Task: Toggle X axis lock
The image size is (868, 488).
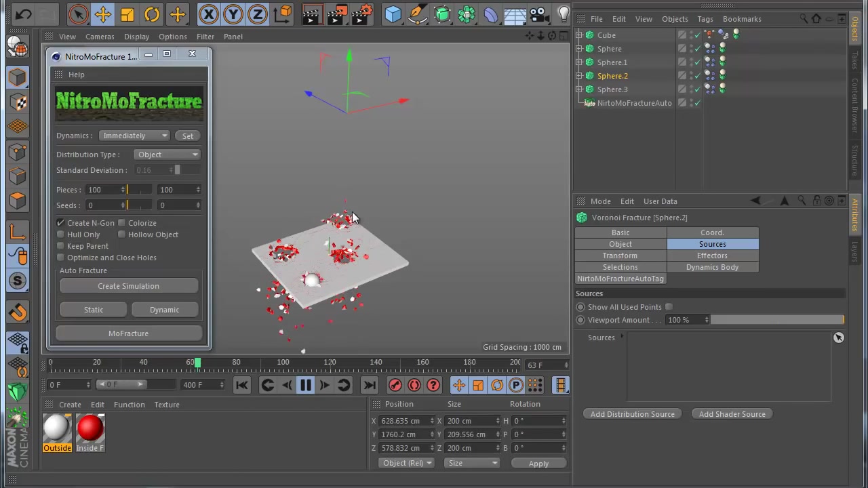Action: coord(208,14)
